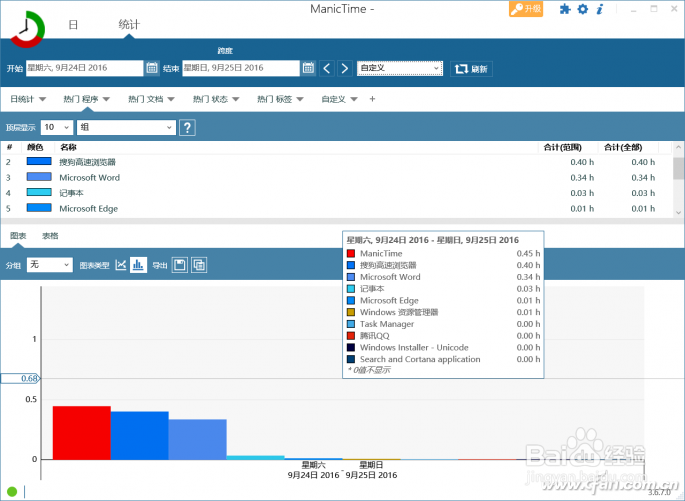Open the plugins puzzle icon
Image resolution: width=685 pixels, height=501 pixels.
tap(565, 9)
